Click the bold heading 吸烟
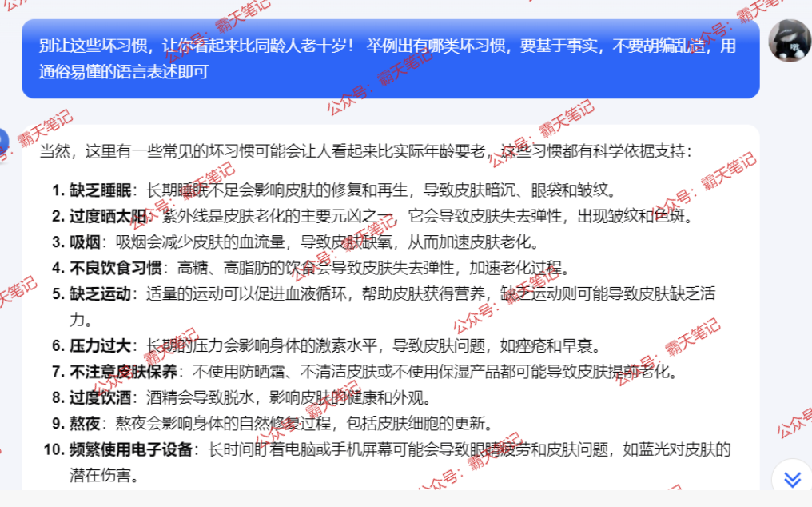The height and width of the screenshot is (507, 812). (85, 242)
